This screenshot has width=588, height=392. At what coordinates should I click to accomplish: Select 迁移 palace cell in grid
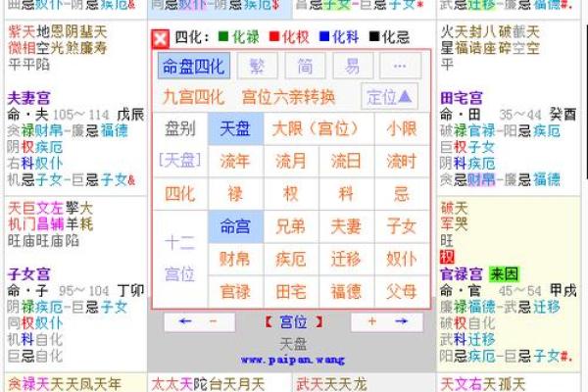coord(347,259)
